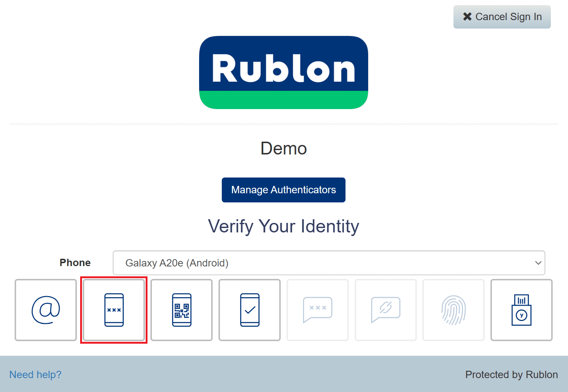Click the chevron arrow of Phone dropdown
The image size is (568, 392).
(x=538, y=263)
